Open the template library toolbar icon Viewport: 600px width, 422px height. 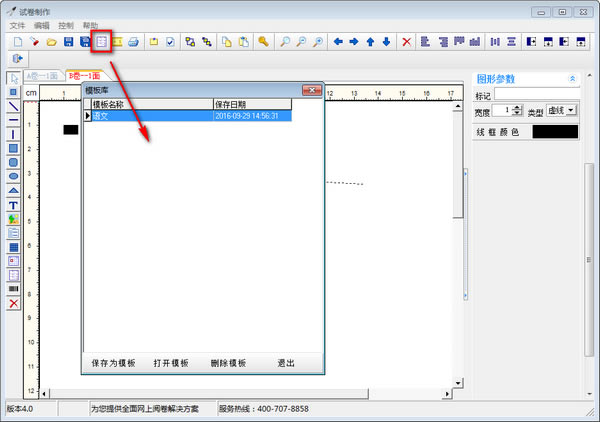pyautogui.click(x=101, y=42)
